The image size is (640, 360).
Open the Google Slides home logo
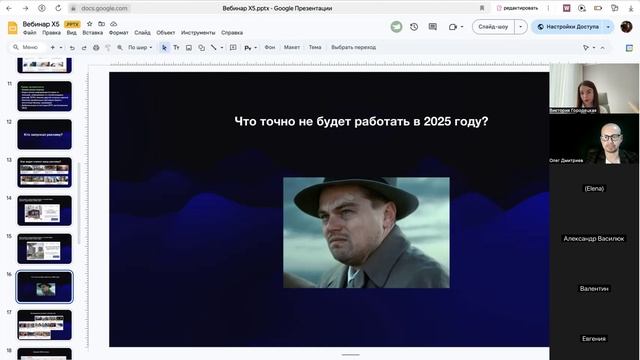(x=13, y=28)
